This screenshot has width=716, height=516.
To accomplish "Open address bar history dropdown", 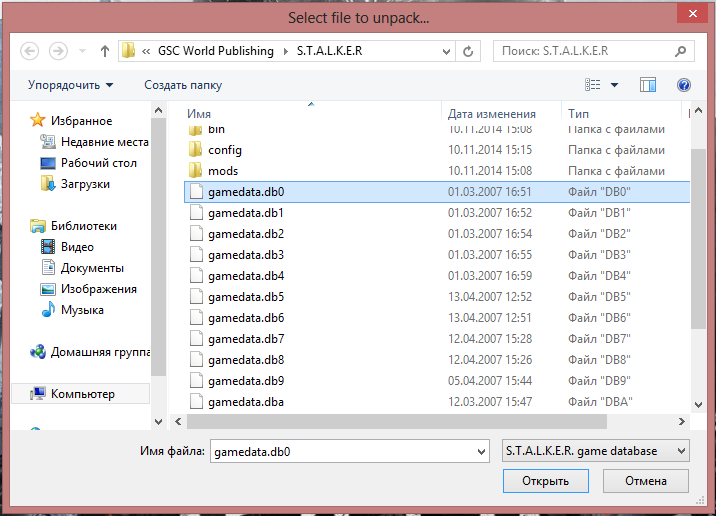I will tap(446, 51).
